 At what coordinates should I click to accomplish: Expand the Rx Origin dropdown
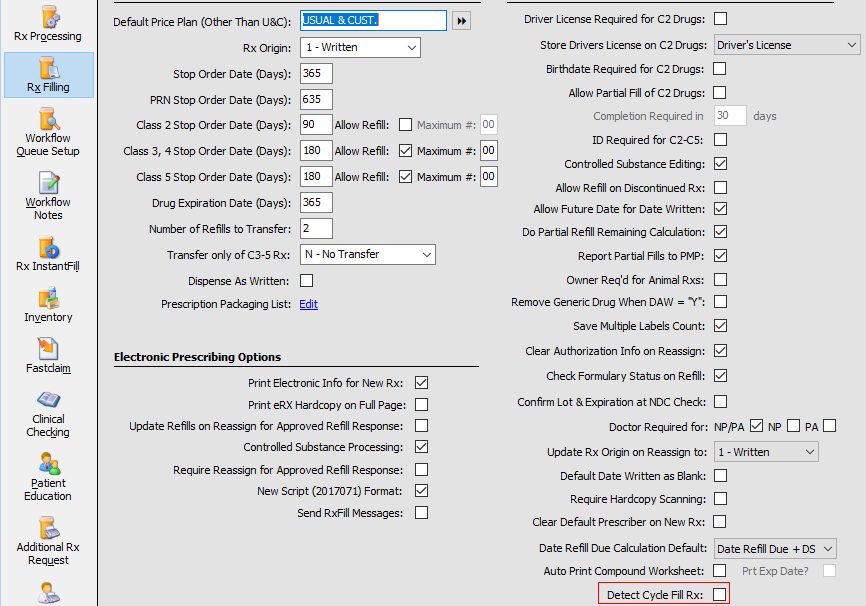click(x=411, y=48)
